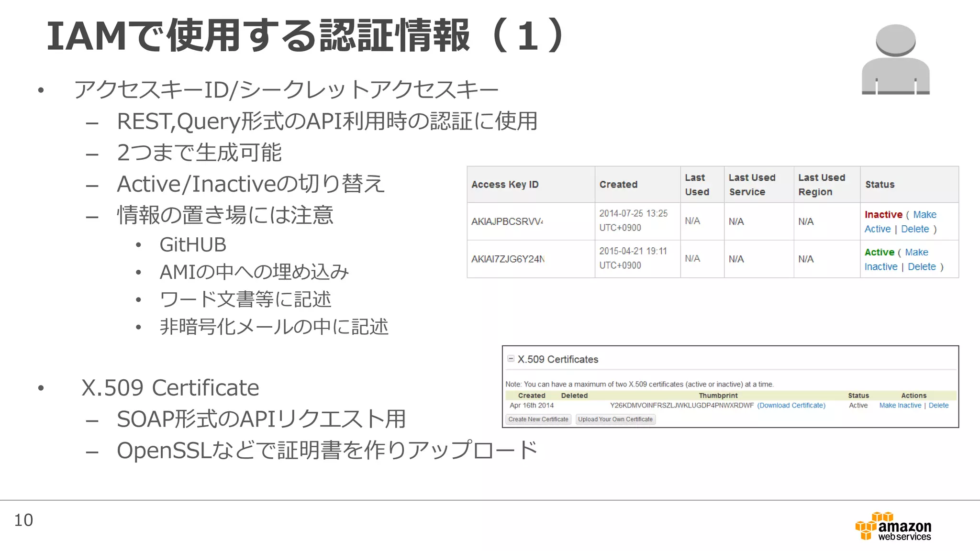Delete the inactive AKIAJPBCSRVV access key
The width and height of the screenshot is (980, 551).
915,229
